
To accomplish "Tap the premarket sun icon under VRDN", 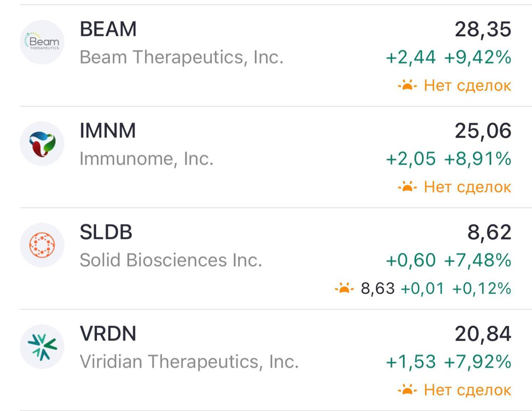I will click(x=407, y=390).
